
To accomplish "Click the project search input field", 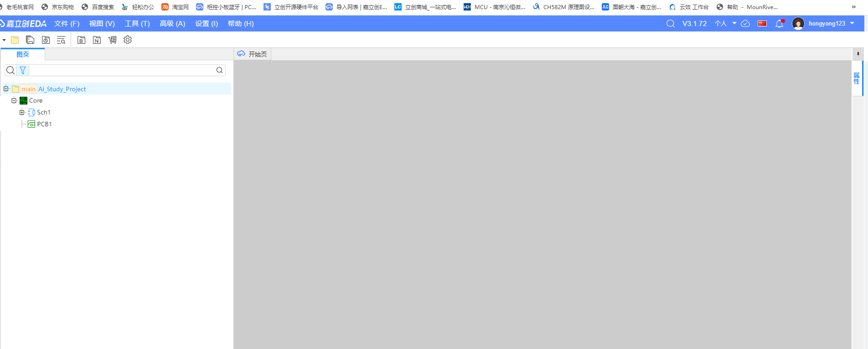I will pyautogui.click(x=122, y=70).
